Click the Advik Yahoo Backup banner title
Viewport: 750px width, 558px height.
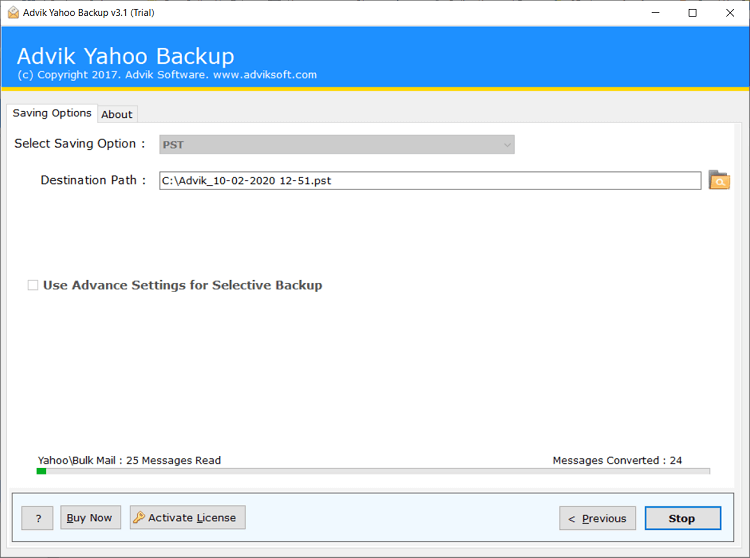coord(125,56)
